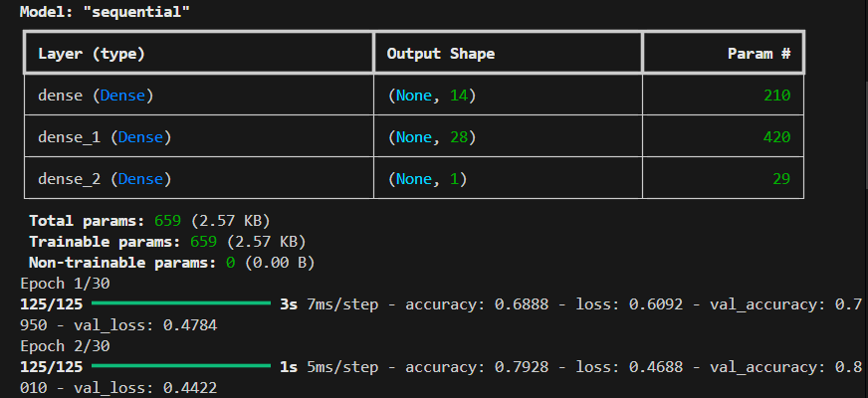Click the Epoch 1/30 label
The image size is (868, 398).
[63, 283]
